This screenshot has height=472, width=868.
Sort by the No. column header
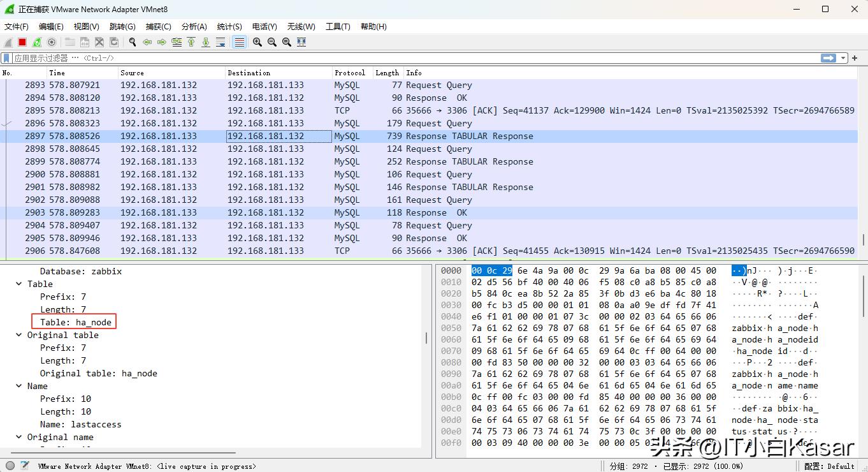[24, 73]
